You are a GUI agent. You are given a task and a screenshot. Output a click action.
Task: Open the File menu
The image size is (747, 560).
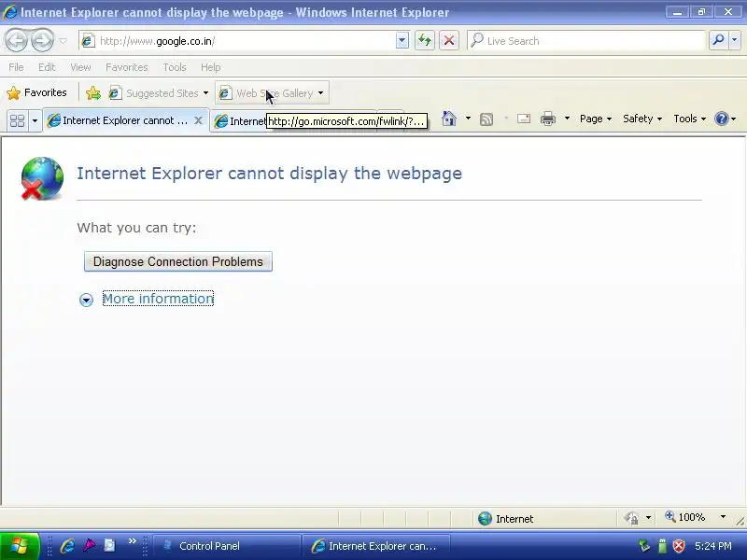click(x=16, y=67)
